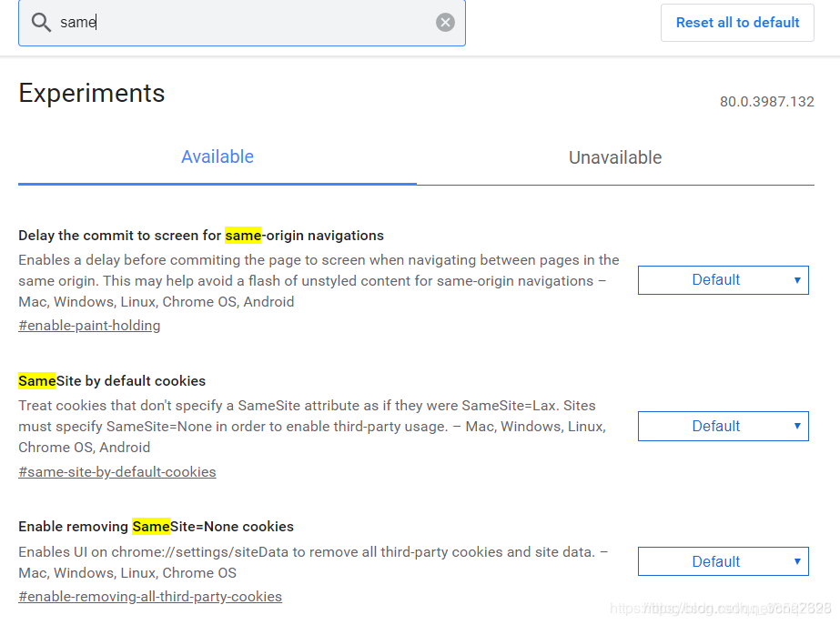Viewport: 840px width, 625px height.
Task: Click the highlighted 'same' text in search results
Action: tap(244, 235)
